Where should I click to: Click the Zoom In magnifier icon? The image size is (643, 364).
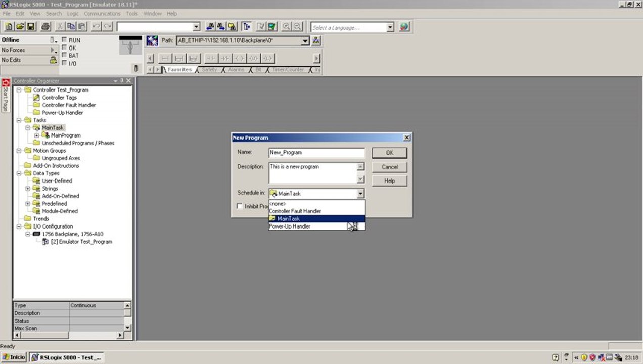click(x=287, y=27)
